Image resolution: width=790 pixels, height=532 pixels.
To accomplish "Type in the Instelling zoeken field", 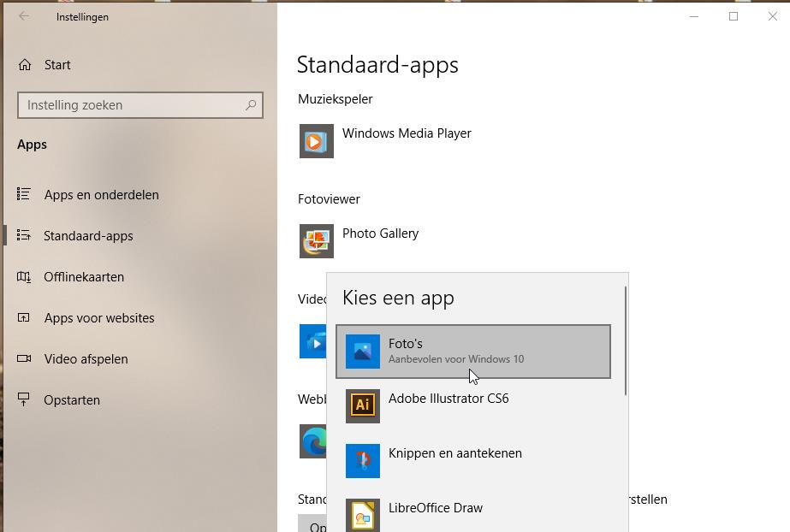I will (x=128, y=105).
